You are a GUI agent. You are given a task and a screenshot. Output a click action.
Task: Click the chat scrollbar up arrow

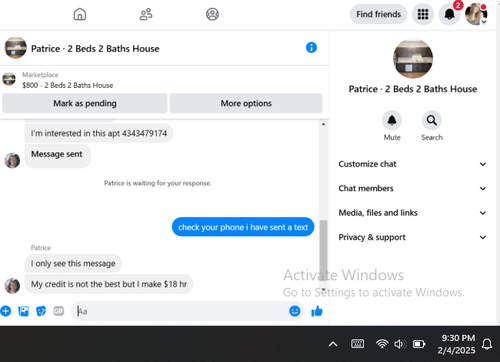(323, 124)
